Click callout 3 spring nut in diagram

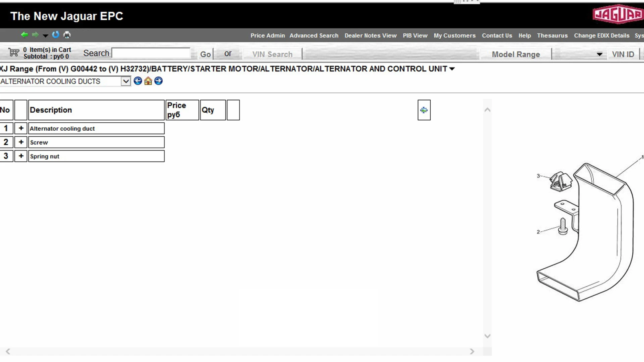(538, 176)
